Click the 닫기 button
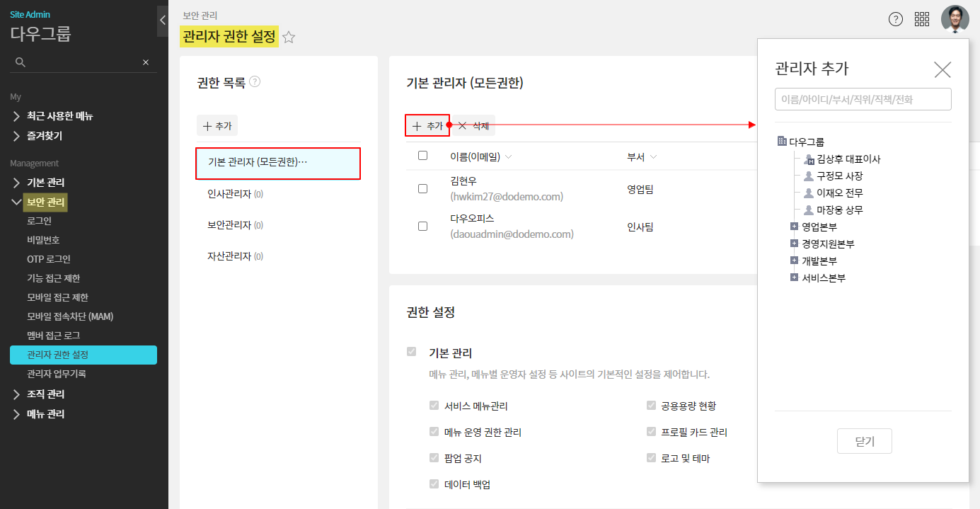This screenshot has height=509, width=980. (864, 441)
